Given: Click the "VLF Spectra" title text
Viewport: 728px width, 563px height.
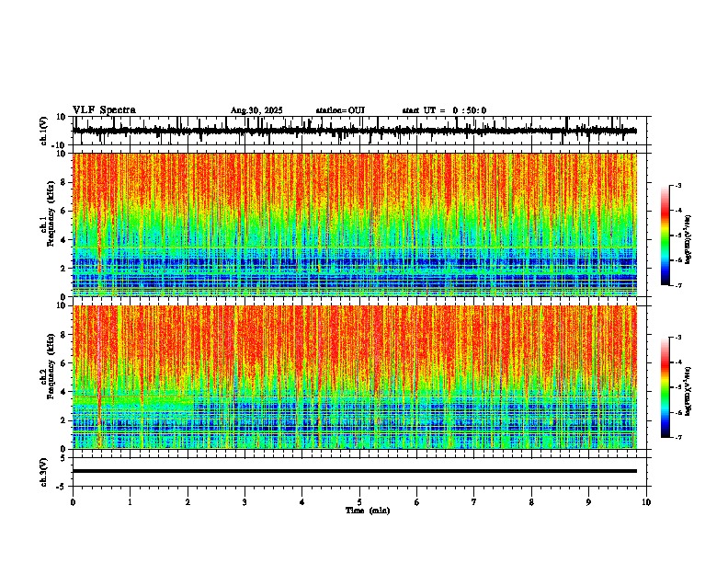Looking at the screenshot, I should click(x=104, y=110).
